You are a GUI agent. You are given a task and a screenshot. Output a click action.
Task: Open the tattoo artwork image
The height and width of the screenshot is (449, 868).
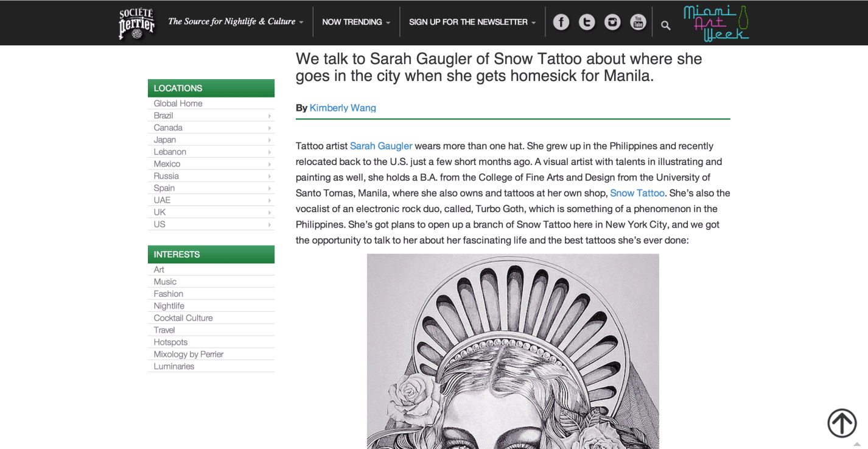click(x=513, y=352)
